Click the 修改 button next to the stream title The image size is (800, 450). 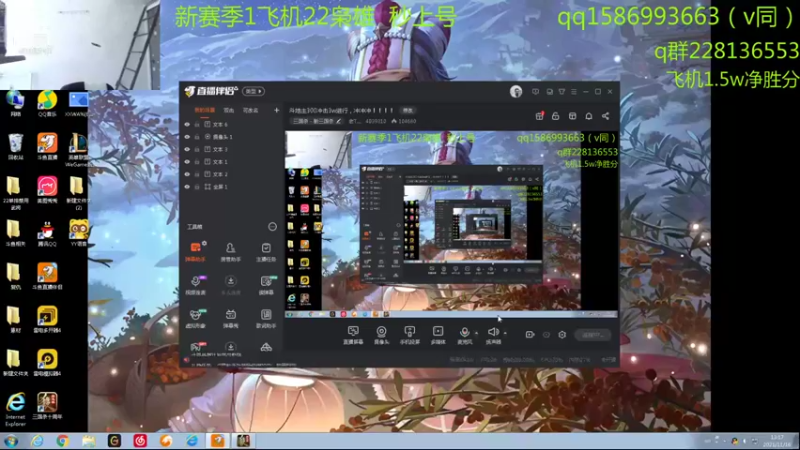point(408,110)
